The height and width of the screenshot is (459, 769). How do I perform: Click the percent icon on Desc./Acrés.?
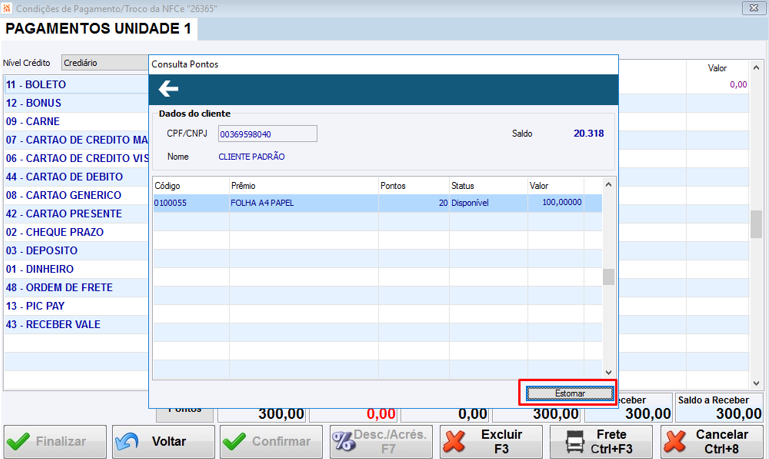[x=343, y=441]
